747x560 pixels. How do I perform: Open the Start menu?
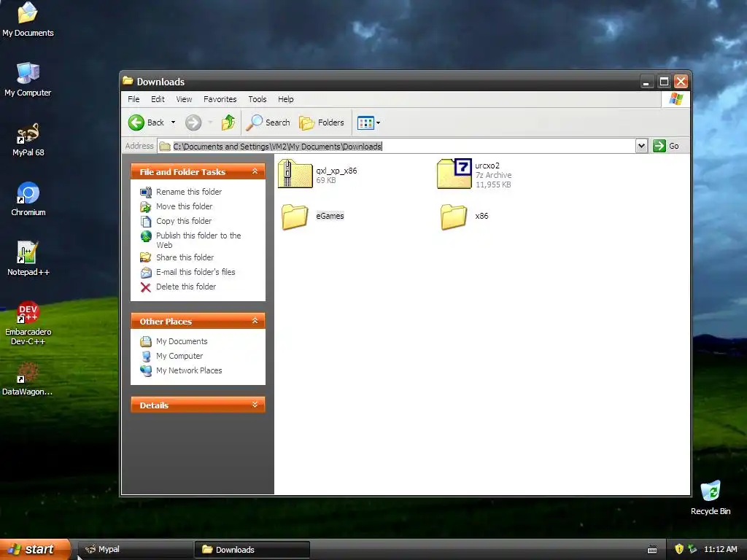click(35, 549)
